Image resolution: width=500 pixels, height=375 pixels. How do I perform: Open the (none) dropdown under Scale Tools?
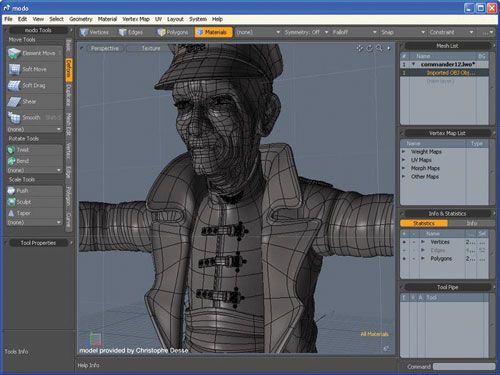[35, 222]
